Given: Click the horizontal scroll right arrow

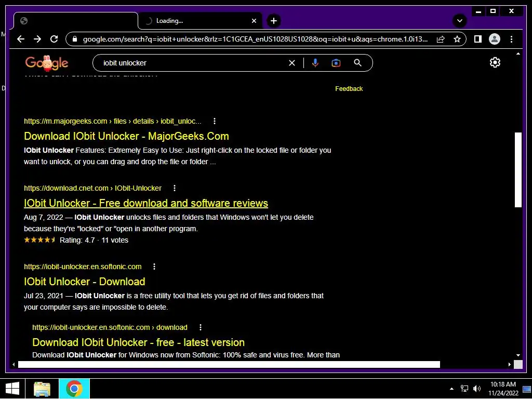Looking at the screenshot, I should point(509,364).
